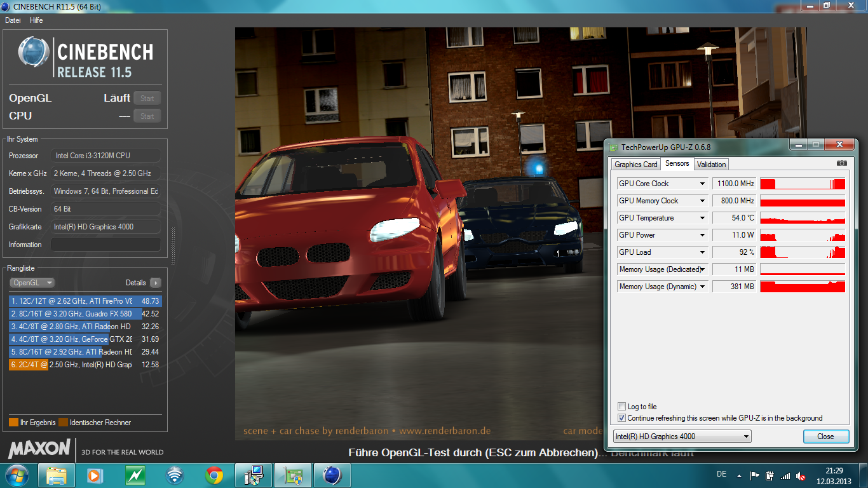Click the DE language indicator
The height and width of the screenshot is (488, 868).
pos(721,474)
